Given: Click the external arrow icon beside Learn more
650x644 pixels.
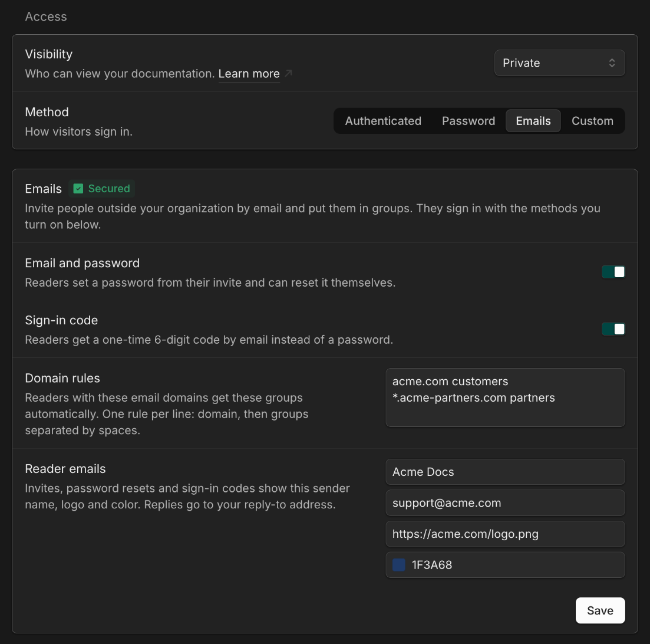Looking at the screenshot, I should pyautogui.click(x=289, y=74).
